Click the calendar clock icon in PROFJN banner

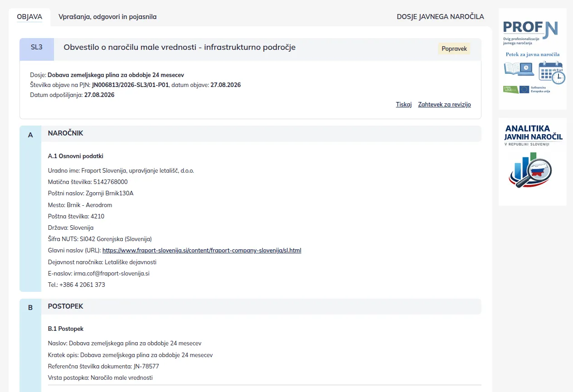(x=552, y=73)
